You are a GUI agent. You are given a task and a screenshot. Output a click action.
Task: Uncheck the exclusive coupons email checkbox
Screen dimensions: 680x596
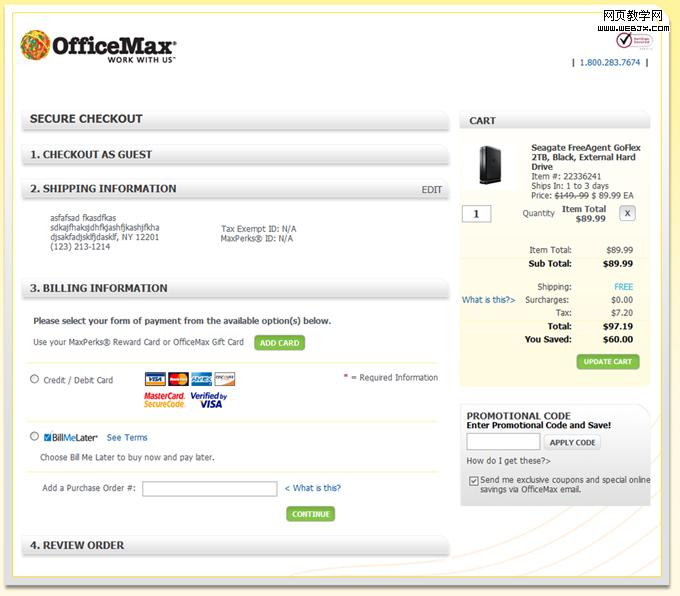(473, 480)
